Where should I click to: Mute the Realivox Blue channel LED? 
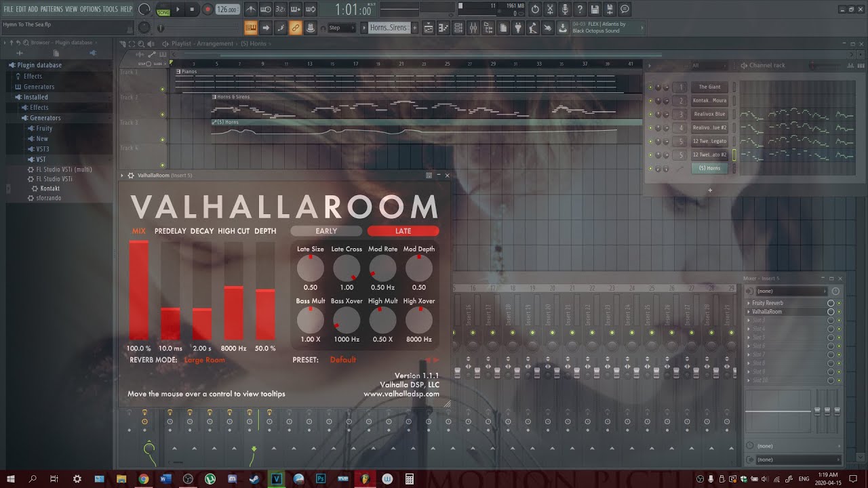[650, 114]
